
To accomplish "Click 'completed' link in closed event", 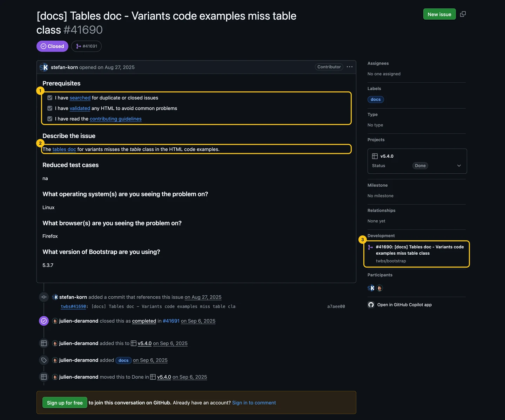I will [144, 321].
